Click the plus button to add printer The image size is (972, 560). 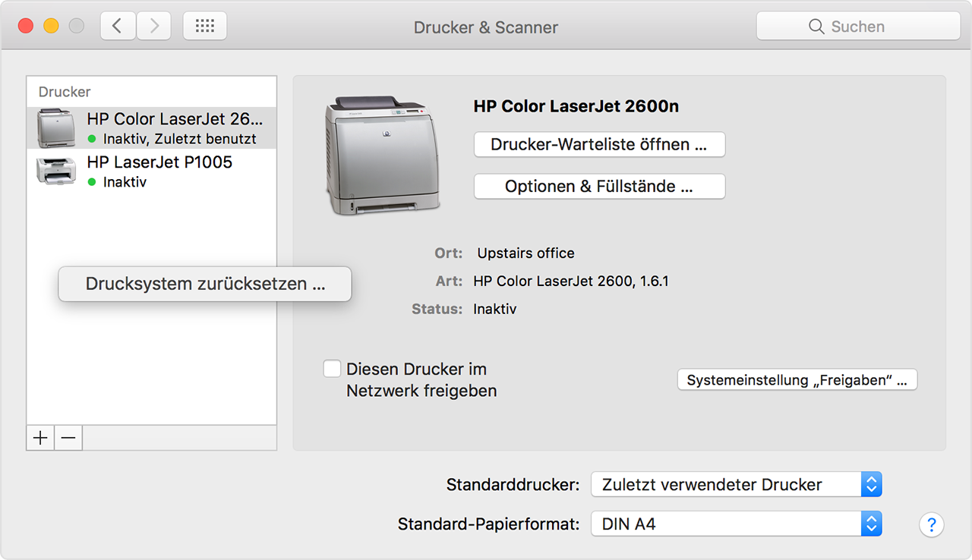[40, 438]
